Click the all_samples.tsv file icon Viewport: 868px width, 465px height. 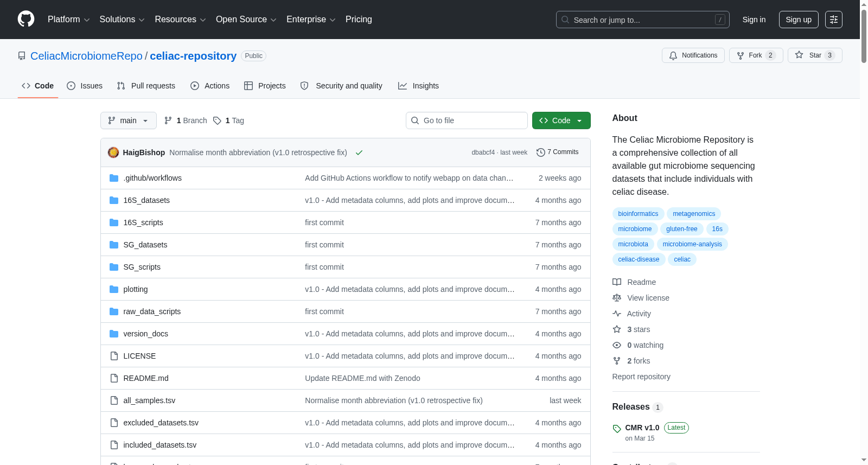[114, 400]
